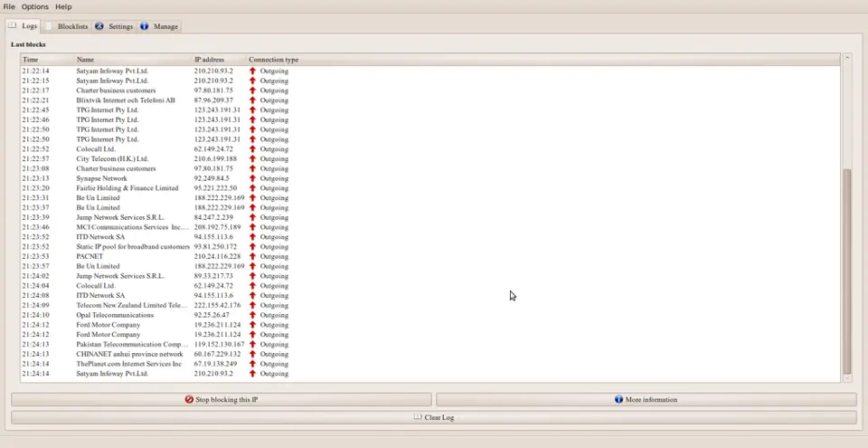Click the red arrow in the 21:24:08 ITD Network row
868x448 pixels.
pyautogui.click(x=252, y=296)
